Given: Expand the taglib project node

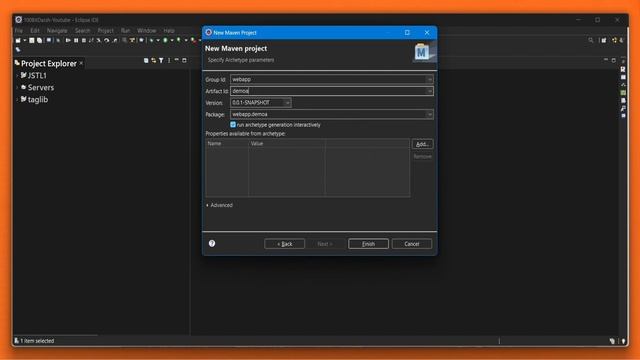Looking at the screenshot, I should 17,99.
